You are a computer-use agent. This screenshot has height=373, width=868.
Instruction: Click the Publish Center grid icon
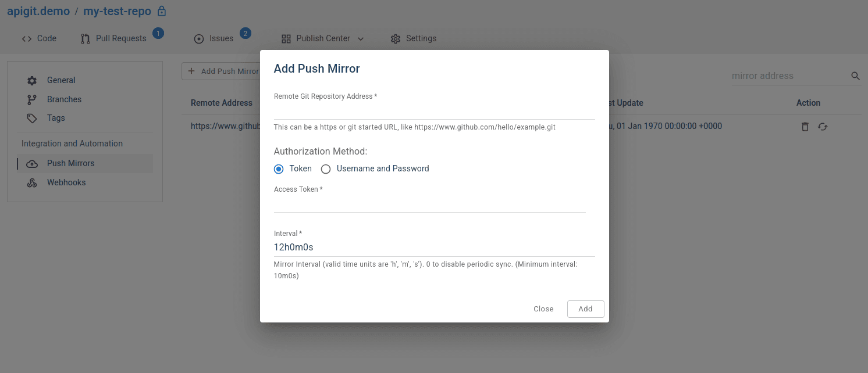(x=286, y=39)
